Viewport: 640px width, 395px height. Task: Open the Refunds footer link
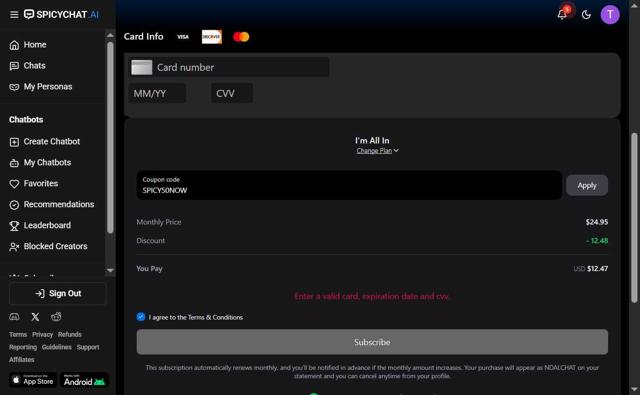pos(69,335)
